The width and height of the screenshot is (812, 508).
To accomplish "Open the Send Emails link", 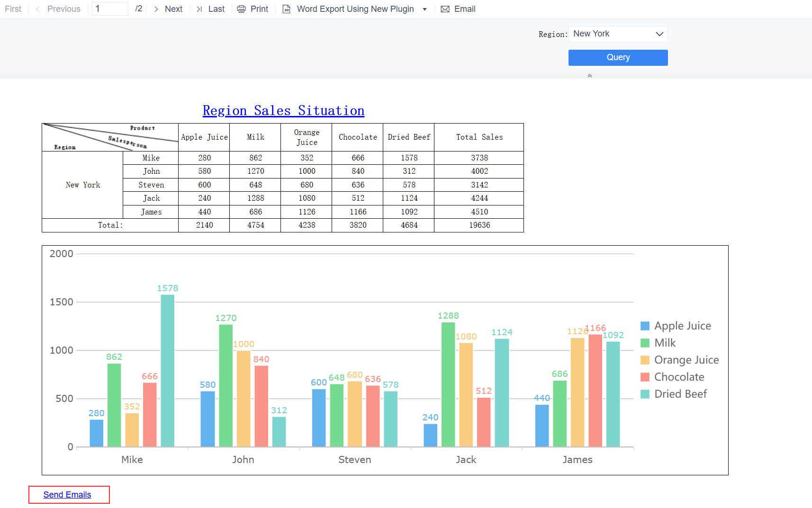I will coord(67,495).
